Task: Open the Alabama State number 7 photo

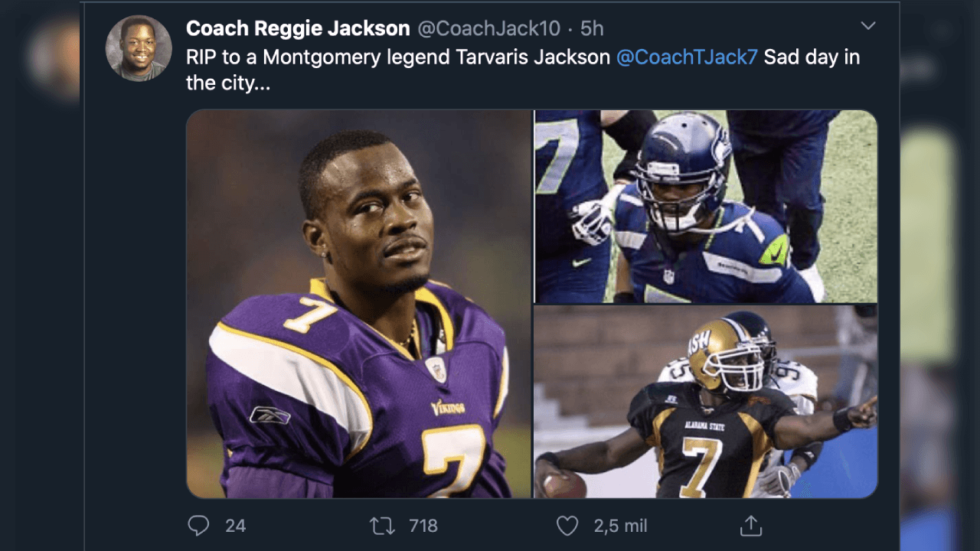Action: click(706, 403)
